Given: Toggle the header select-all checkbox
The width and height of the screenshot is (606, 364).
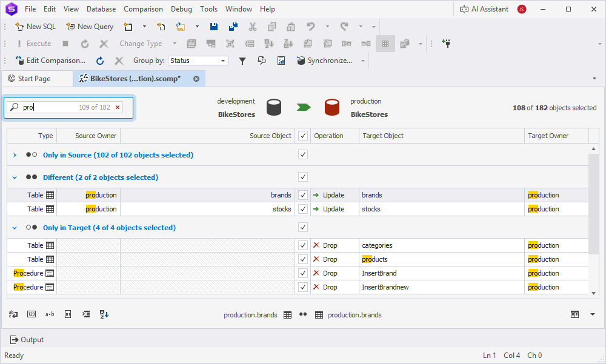Looking at the screenshot, I should pyautogui.click(x=303, y=136).
